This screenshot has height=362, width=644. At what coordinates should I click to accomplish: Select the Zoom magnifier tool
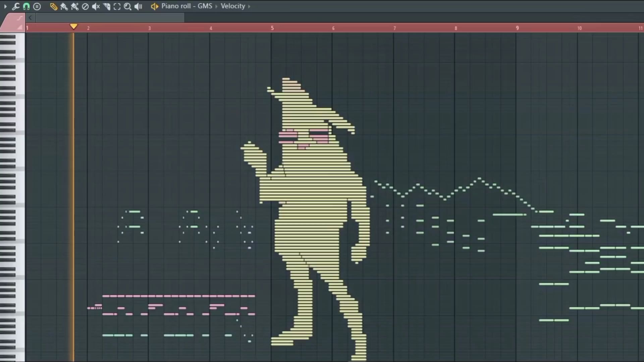(127, 6)
